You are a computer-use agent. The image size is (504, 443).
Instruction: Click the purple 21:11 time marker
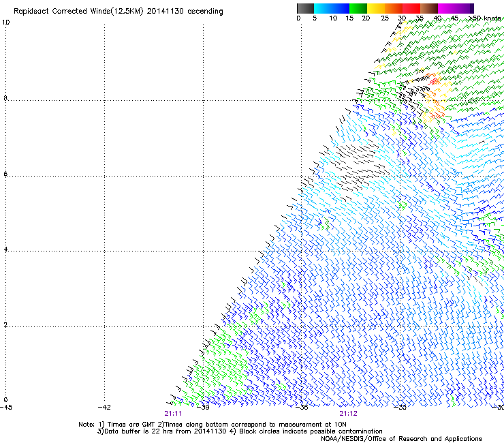click(173, 414)
